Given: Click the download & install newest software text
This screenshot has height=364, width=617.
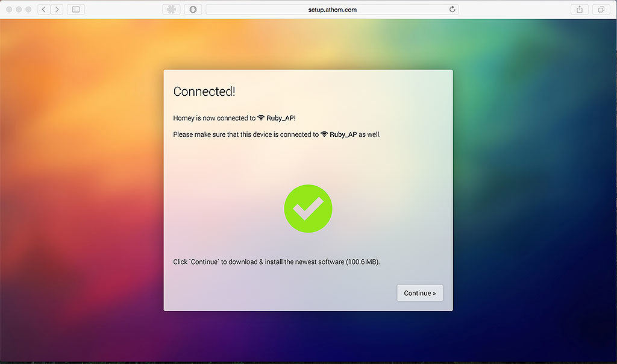Looking at the screenshot, I should 276,262.
